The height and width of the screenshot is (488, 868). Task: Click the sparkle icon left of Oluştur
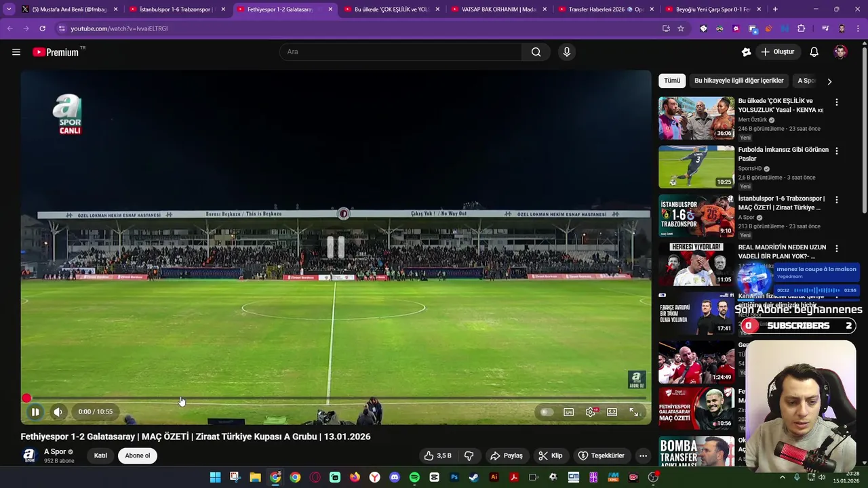[x=746, y=52]
